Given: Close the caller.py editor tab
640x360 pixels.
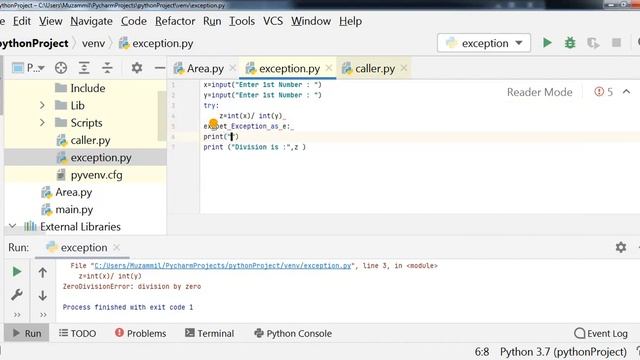Looking at the screenshot, I should [x=404, y=68].
